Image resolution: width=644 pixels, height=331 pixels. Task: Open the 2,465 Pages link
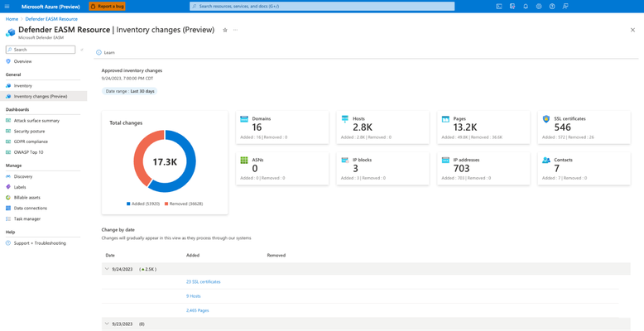click(x=198, y=310)
